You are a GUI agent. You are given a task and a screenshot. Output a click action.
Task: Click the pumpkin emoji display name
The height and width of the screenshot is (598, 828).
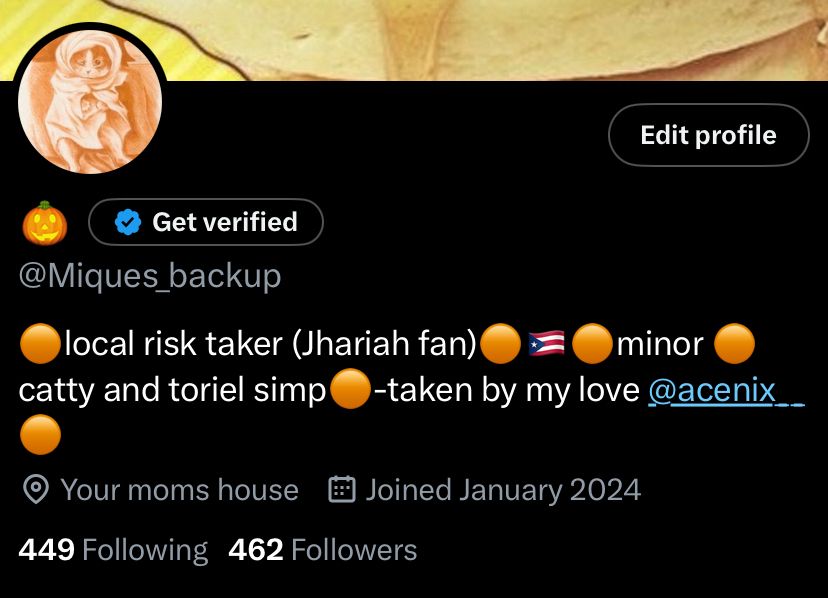(45, 223)
